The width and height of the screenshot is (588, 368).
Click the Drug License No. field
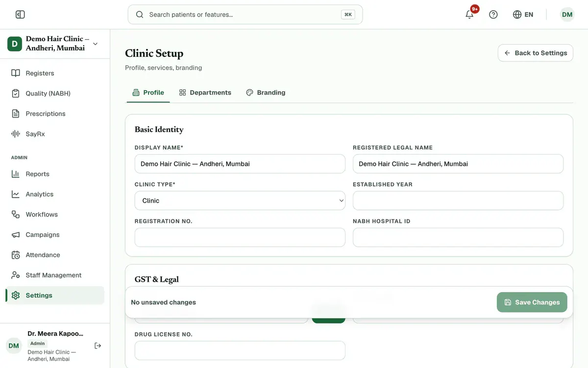pos(240,351)
